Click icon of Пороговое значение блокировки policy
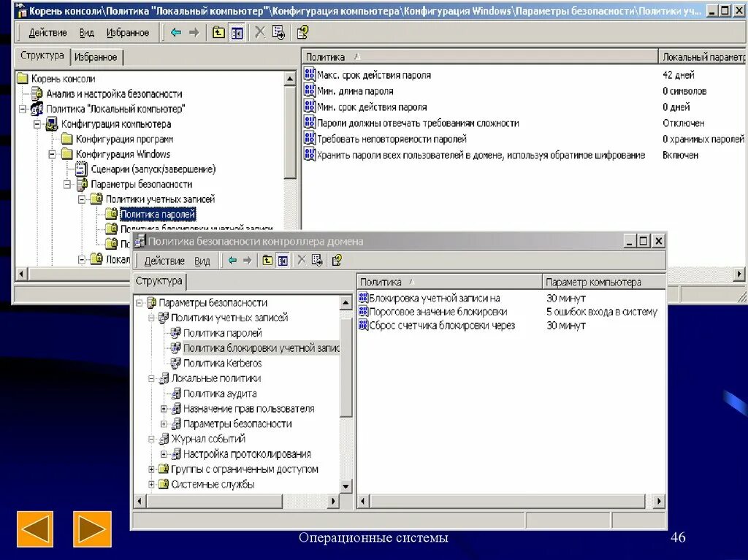This screenshot has height=560, width=748. 363,312
